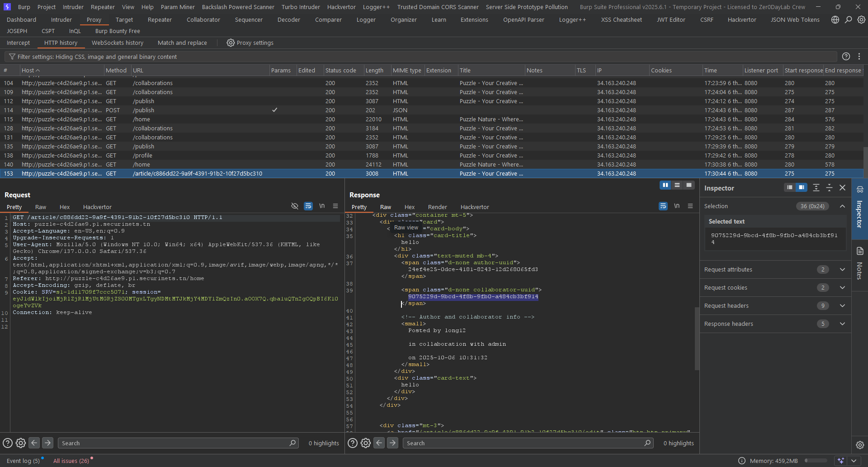
Task: Switch Response view to Render tab
Action: click(x=437, y=207)
